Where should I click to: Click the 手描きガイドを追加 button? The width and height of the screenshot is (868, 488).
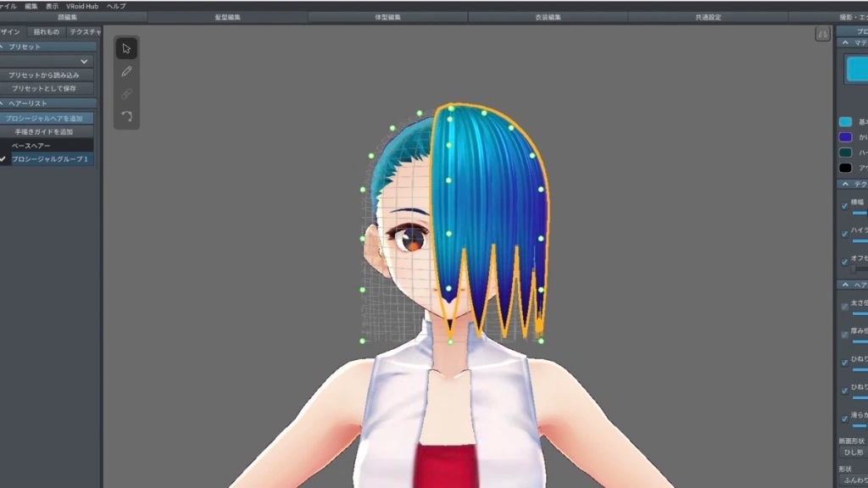[x=47, y=132]
